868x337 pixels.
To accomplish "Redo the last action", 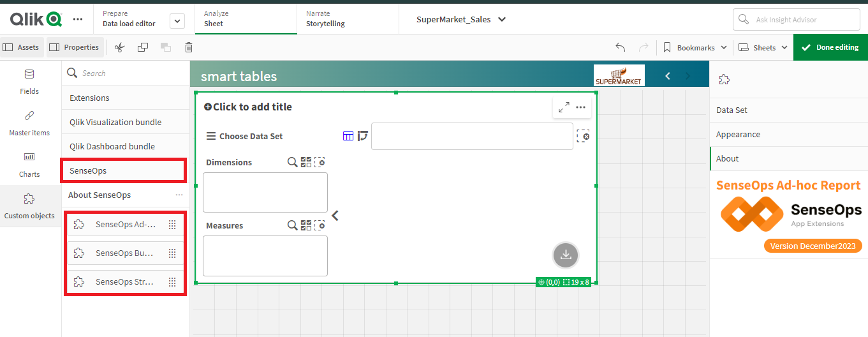I will click(x=644, y=47).
